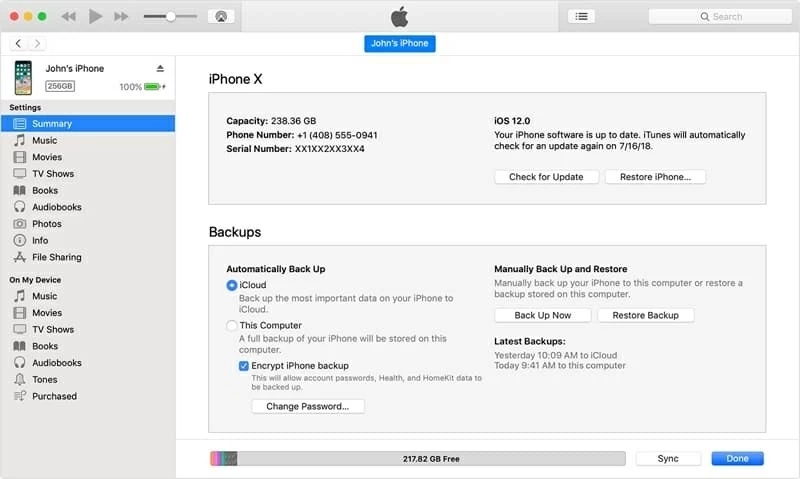The image size is (800, 479).
Task: Click the battery charge indicator icon
Action: [x=155, y=87]
